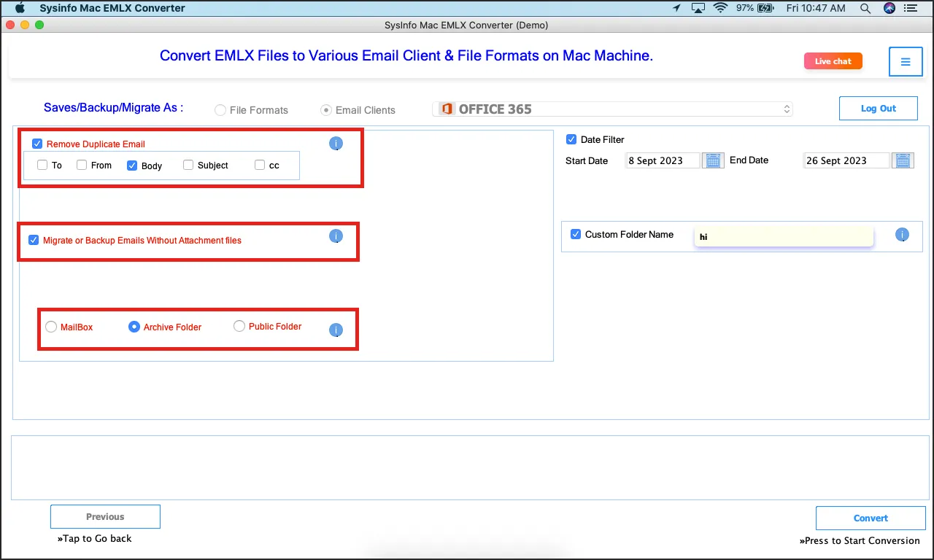The image size is (934, 560).
Task: Click the '»Tap to Go back' hint text
Action: coord(95,538)
